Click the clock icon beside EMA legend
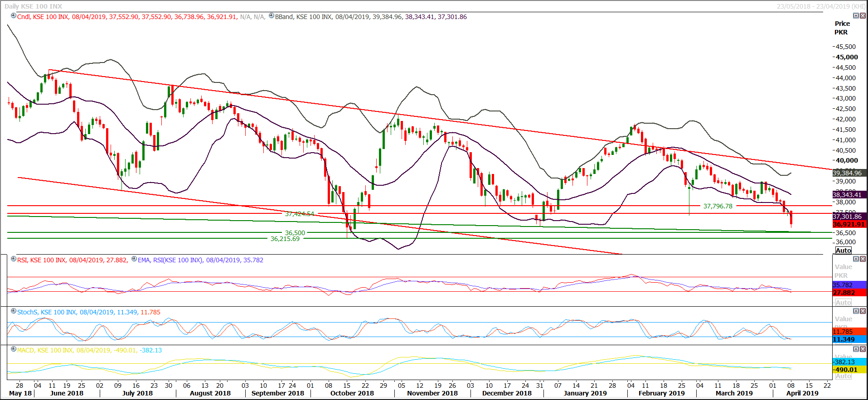 tap(134, 259)
